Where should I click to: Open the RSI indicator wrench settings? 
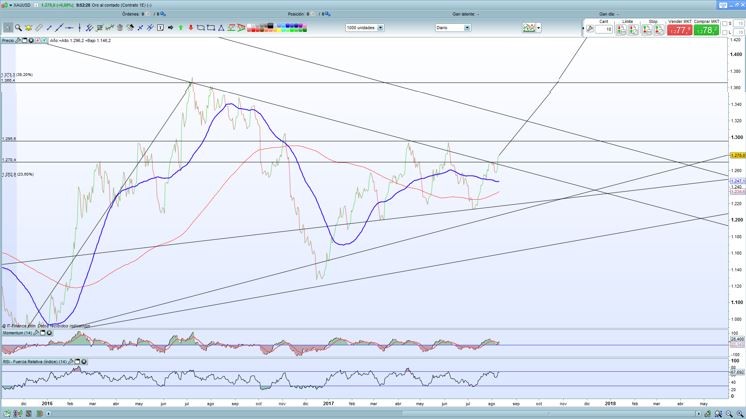click(70, 361)
